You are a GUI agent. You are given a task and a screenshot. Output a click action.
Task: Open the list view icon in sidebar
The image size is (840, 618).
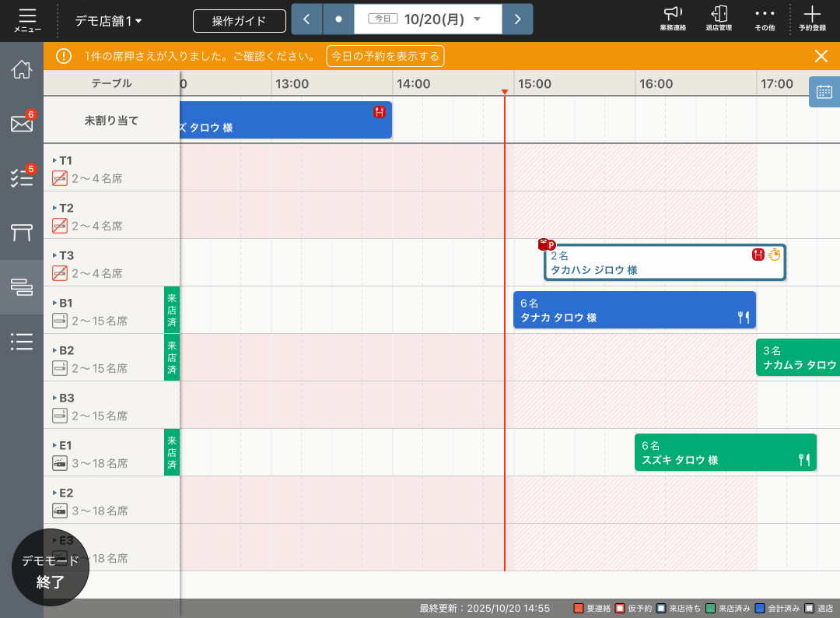pos(22,341)
